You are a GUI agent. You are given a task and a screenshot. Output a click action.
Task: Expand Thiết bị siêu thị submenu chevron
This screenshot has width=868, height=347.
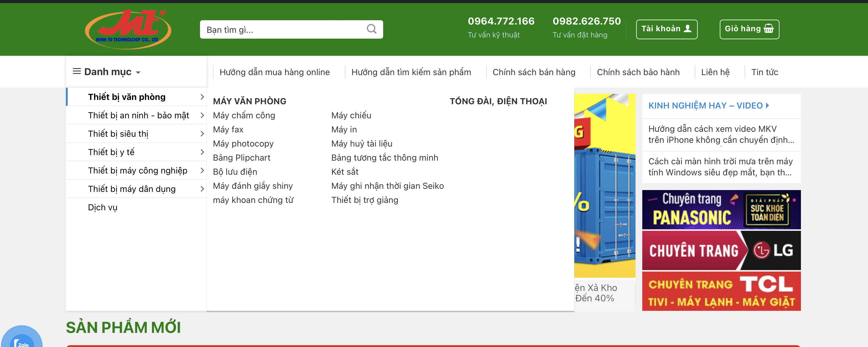(x=202, y=134)
